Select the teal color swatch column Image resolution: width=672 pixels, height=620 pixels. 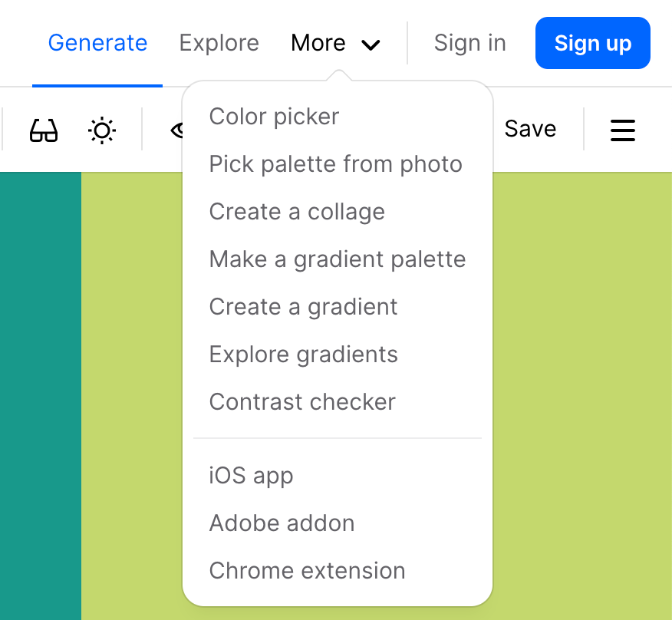tap(41, 396)
